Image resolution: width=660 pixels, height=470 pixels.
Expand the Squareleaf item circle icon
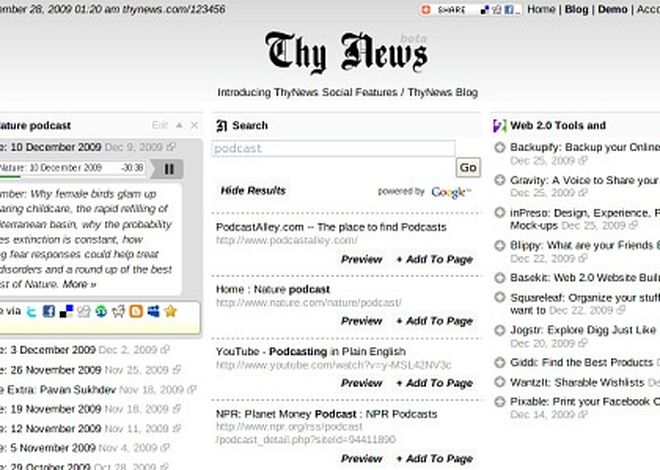coord(500,298)
